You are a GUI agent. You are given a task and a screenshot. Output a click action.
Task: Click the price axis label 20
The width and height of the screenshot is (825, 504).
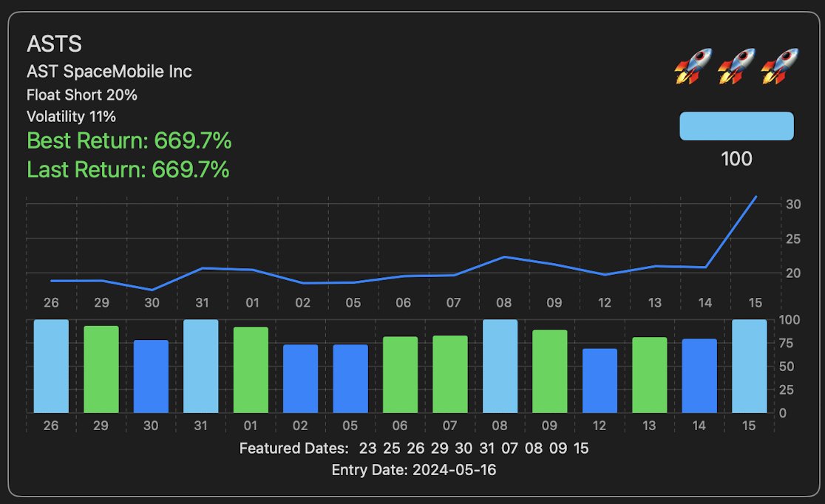pyautogui.click(x=793, y=273)
